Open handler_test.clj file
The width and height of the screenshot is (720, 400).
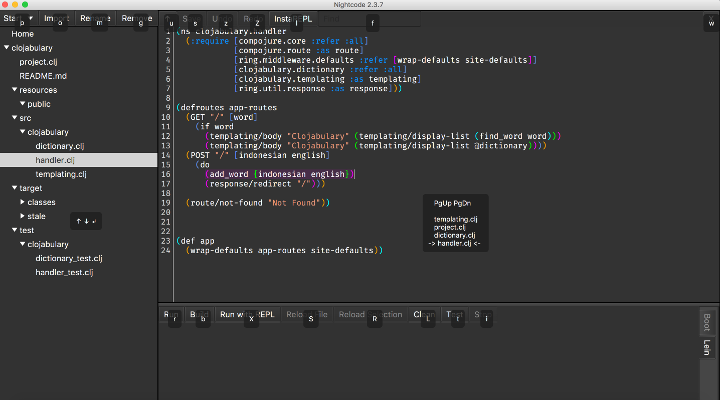click(x=64, y=272)
